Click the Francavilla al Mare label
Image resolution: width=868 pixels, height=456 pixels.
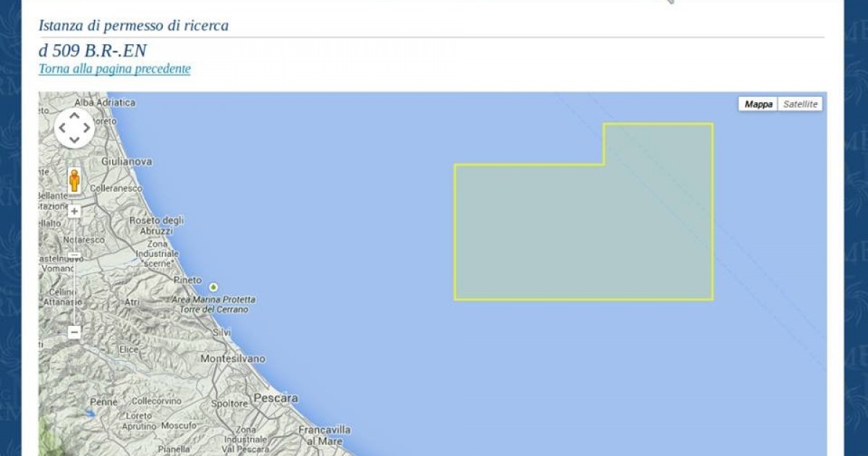click(325, 435)
